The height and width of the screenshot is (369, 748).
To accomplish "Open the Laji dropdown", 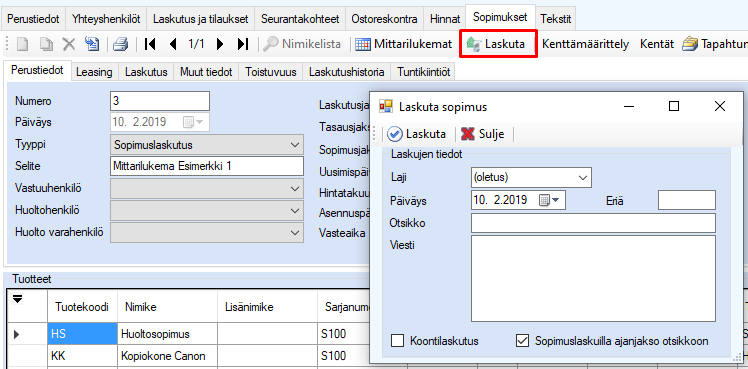I will tap(531, 177).
